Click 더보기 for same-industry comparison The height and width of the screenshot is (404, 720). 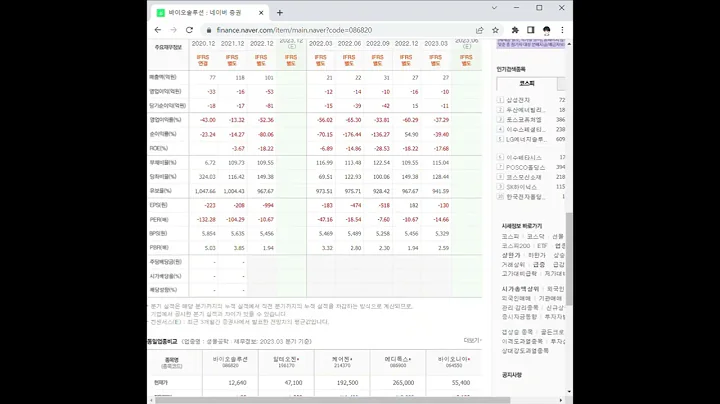click(472, 340)
